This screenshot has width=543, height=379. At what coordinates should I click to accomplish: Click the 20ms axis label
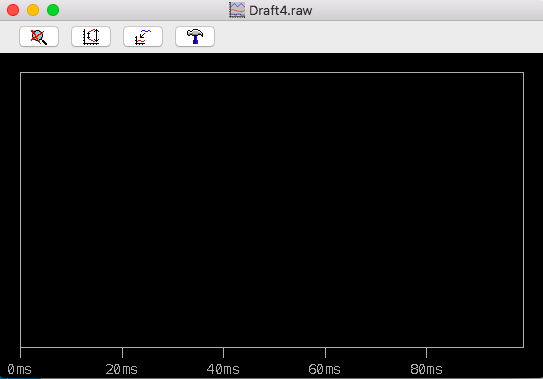122,369
